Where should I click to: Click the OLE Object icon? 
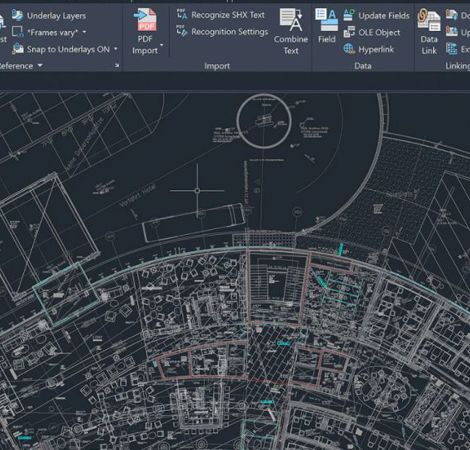tap(349, 32)
